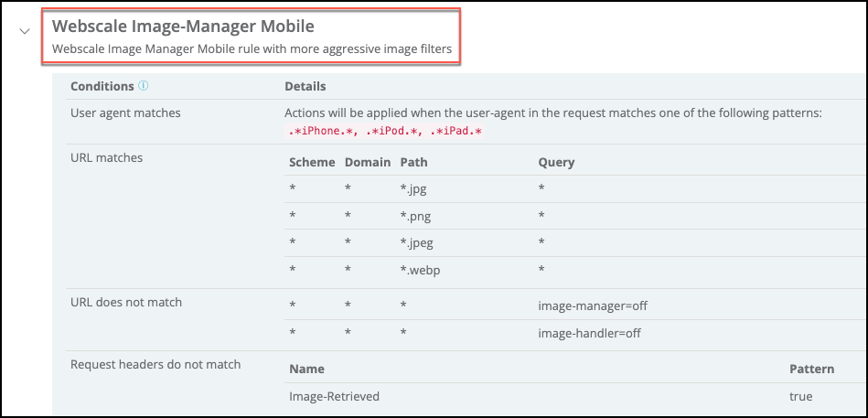Image resolution: width=868 pixels, height=418 pixels.
Task: Select the *.jpg path entry
Action: (x=413, y=189)
